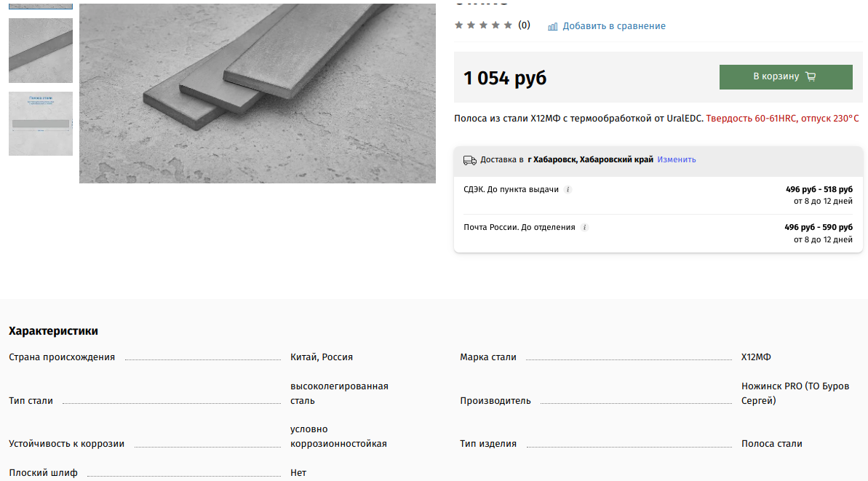Select the second product thumbnail

(x=40, y=49)
